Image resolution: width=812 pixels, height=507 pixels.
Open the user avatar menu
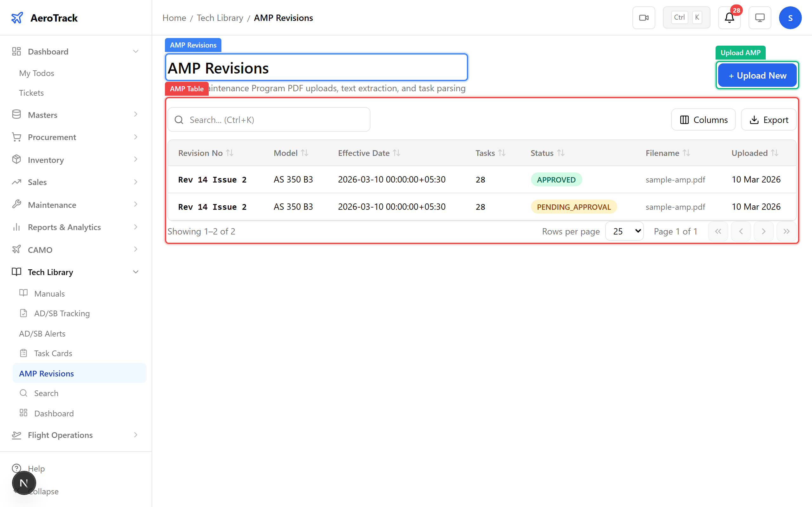tap(790, 17)
